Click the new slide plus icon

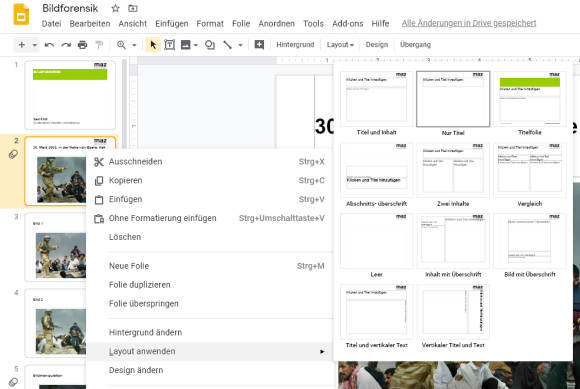coord(22,45)
